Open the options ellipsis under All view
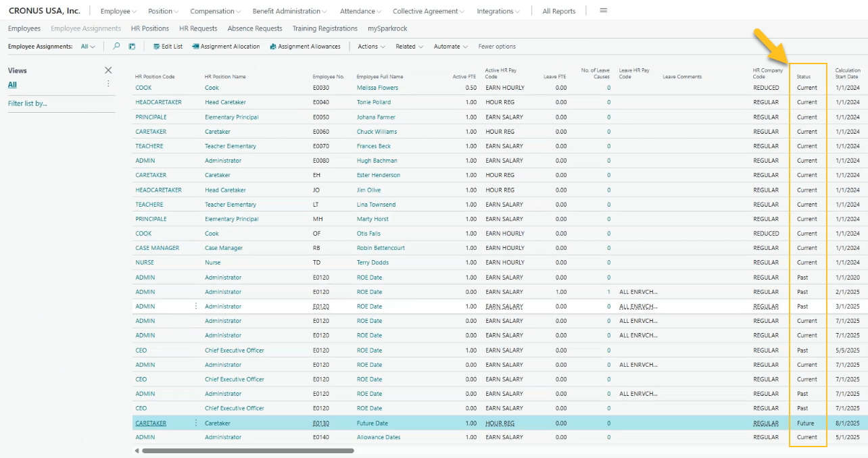The width and height of the screenshot is (868, 458). point(108,82)
